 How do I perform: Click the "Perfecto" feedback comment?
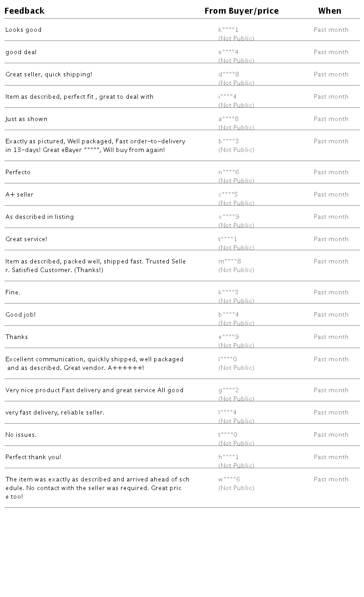(x=18, y=172)
